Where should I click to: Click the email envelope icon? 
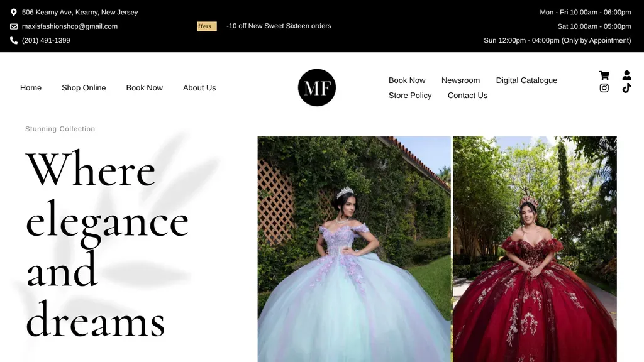tap(14, 26)
